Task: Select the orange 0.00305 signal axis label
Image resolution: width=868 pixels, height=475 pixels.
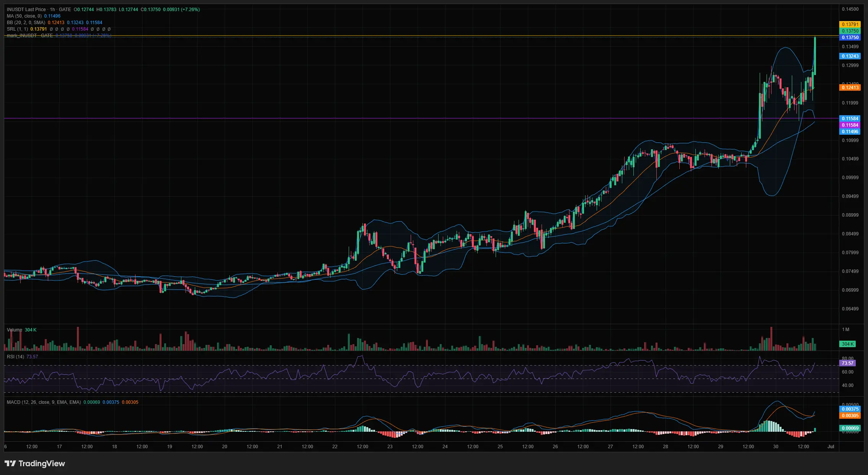Action: [x=850, y=416]
